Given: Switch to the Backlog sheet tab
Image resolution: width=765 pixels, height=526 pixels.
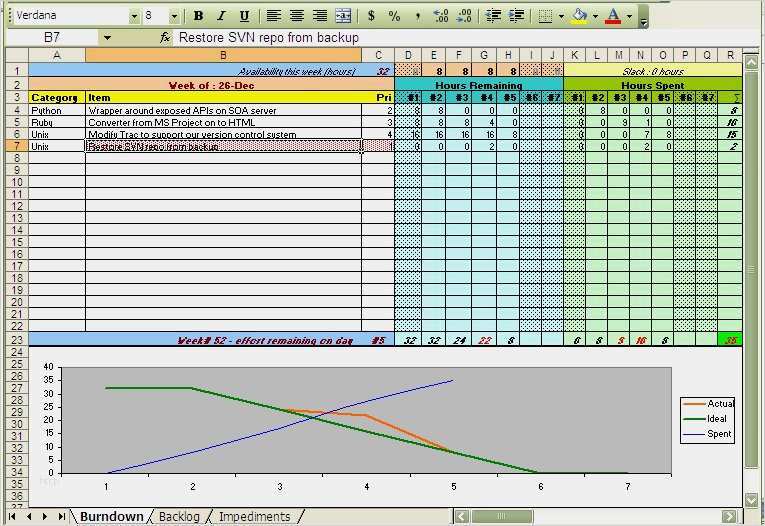Looking at the screenshot, I should 180,517.
